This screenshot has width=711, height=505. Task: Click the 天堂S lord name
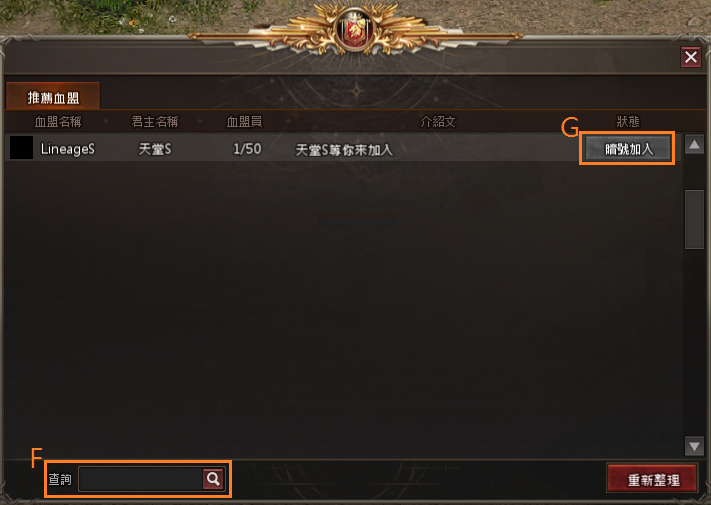point(155,149)
